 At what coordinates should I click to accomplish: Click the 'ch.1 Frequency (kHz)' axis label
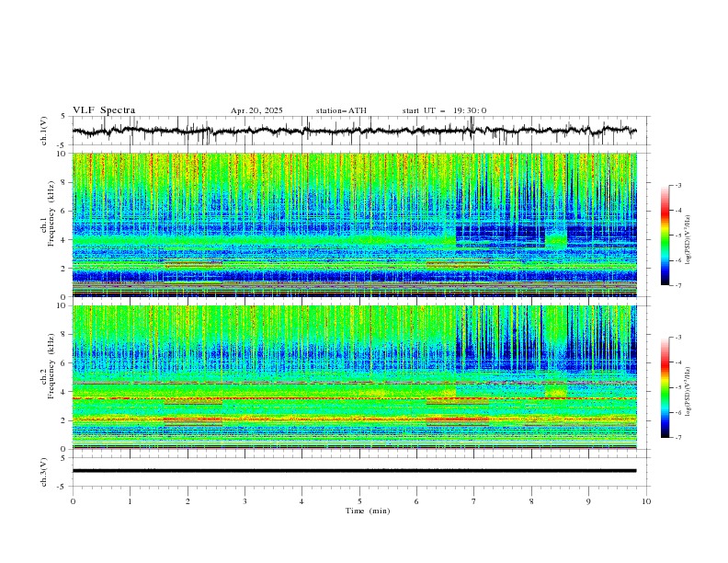pyautogui.click(x=47, y=214)
